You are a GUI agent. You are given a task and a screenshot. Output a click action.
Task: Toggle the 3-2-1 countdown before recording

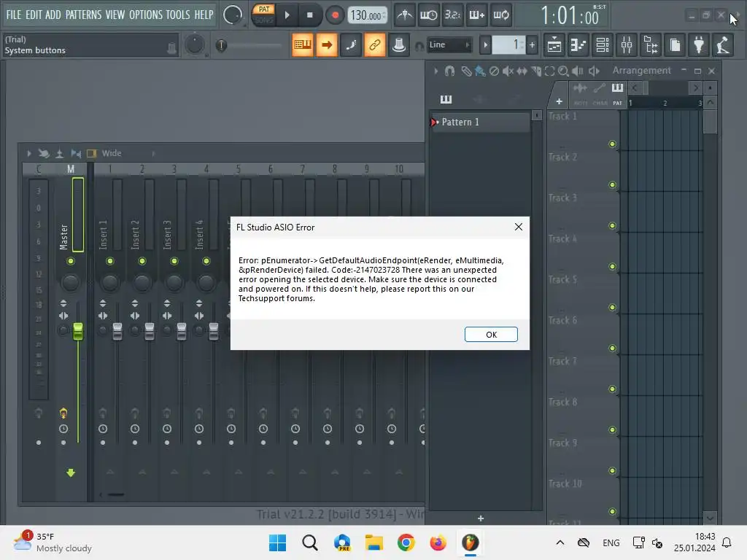coord(452,15)
